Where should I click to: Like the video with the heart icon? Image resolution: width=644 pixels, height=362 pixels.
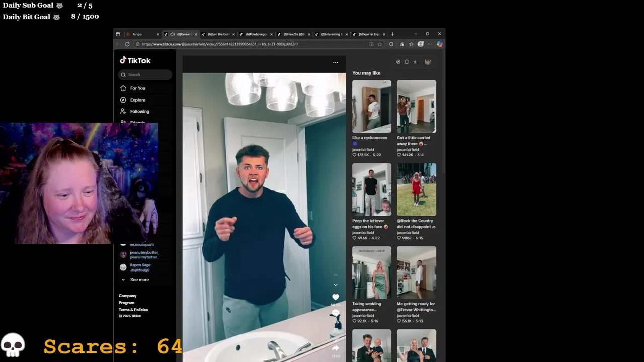click(336, 297)
